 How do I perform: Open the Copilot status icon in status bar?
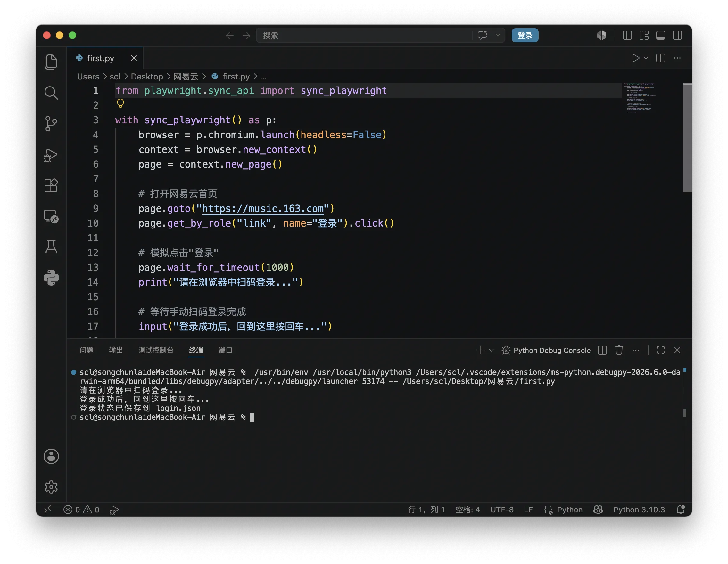click(x=598, y=510)
